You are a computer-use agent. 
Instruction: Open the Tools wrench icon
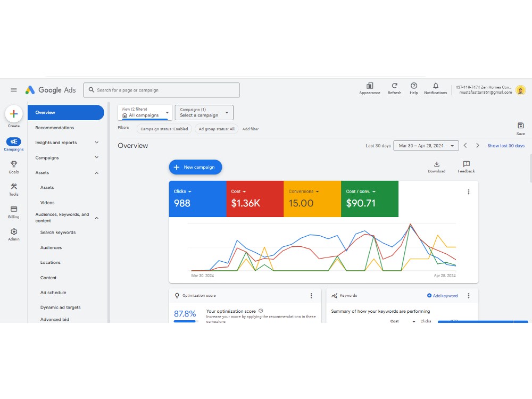pos(14,187)
